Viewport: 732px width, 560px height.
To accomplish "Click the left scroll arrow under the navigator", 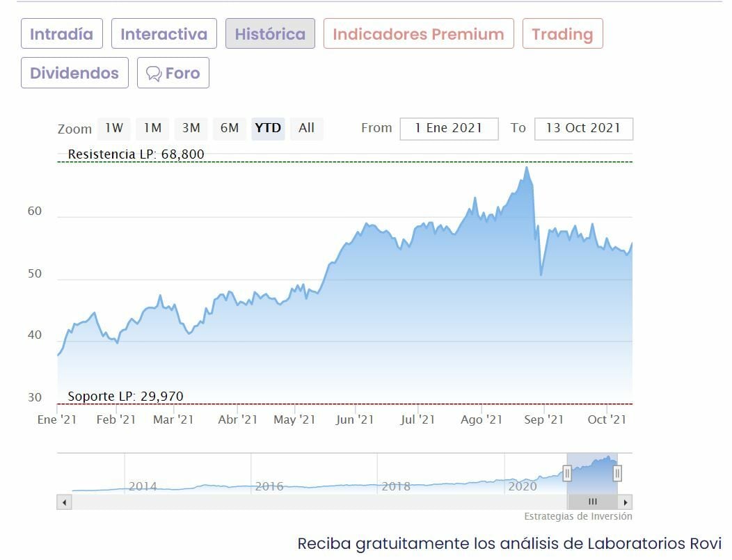I will (64, 502).
